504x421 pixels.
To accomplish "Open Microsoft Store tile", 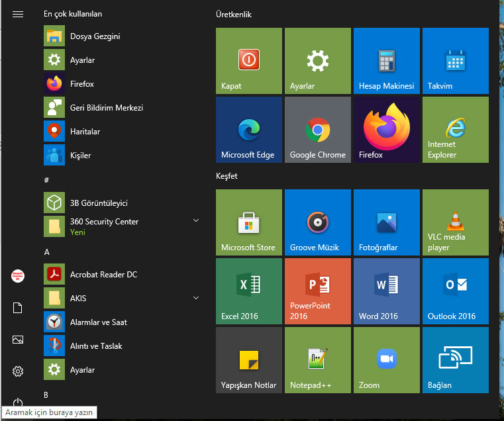I will [x=249, y=222].
